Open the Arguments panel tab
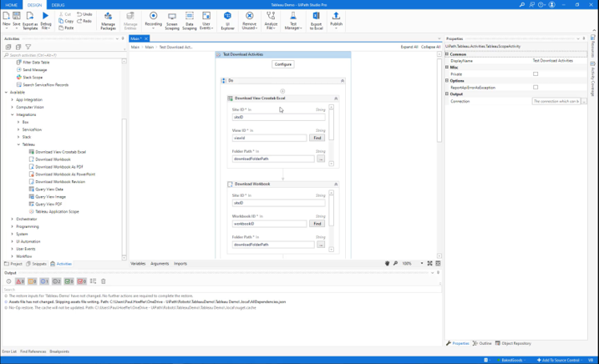 click(160, 264)
